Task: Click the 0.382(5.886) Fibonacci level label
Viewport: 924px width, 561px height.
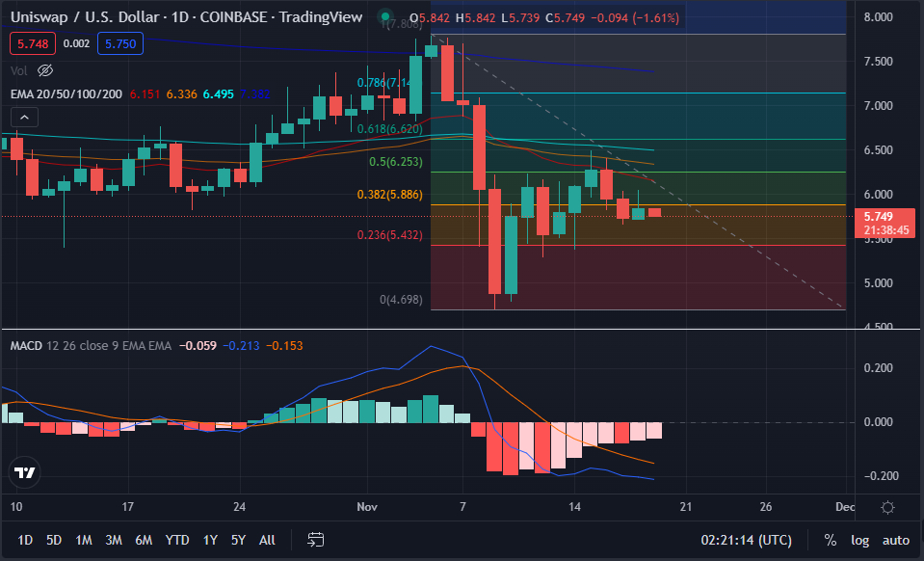Action: click(390, 195)
